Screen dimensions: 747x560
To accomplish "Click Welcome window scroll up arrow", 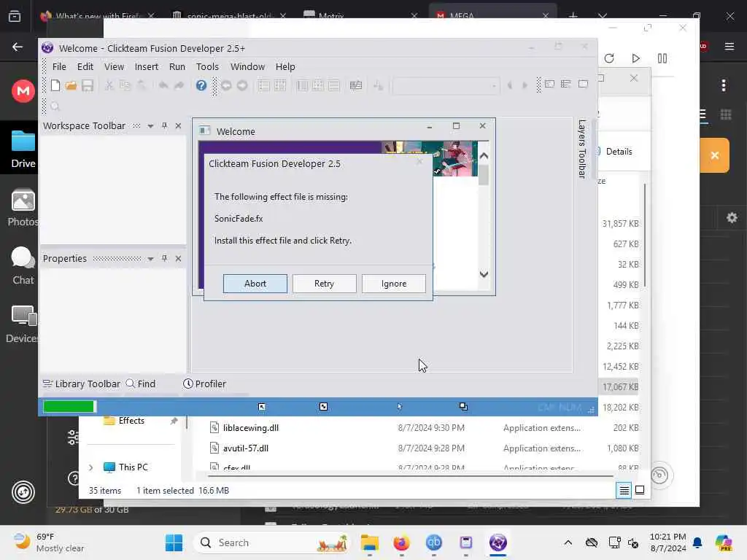I will (484, 156).
